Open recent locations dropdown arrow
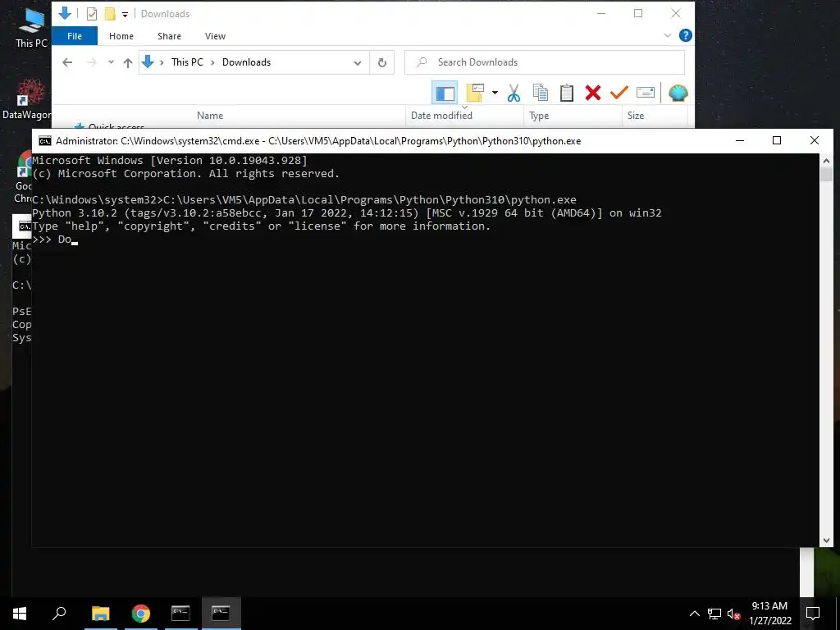This screenshot has width=840, height=630. [111, 62]
